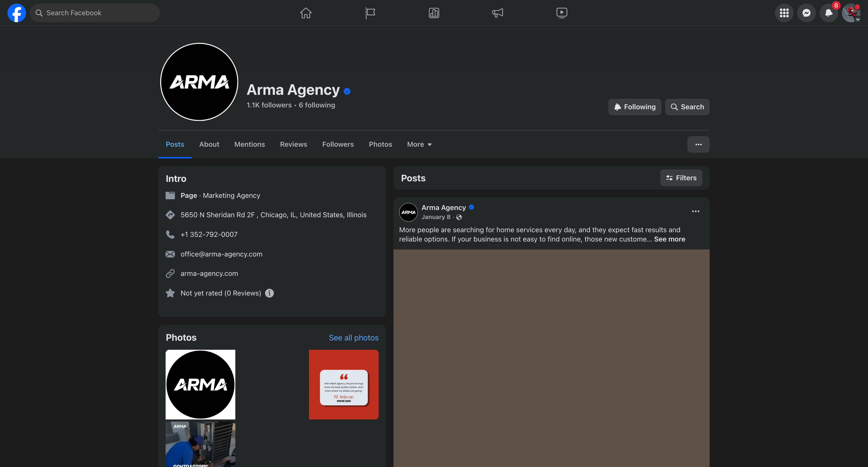Open the Pages flag icon
Image resolution: width=868 pixels, height=467 pixels.
click(x=370, y=13)
